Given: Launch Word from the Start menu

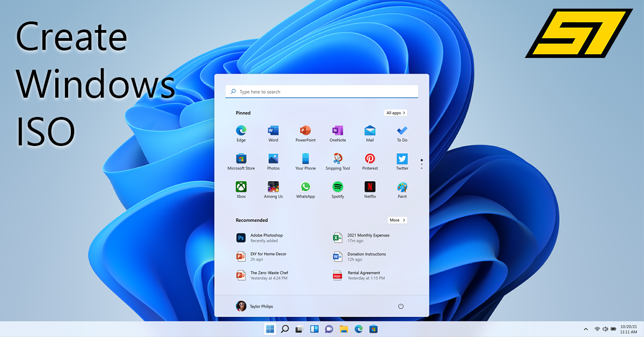Looking at the screenshot, I should point(273,130).
